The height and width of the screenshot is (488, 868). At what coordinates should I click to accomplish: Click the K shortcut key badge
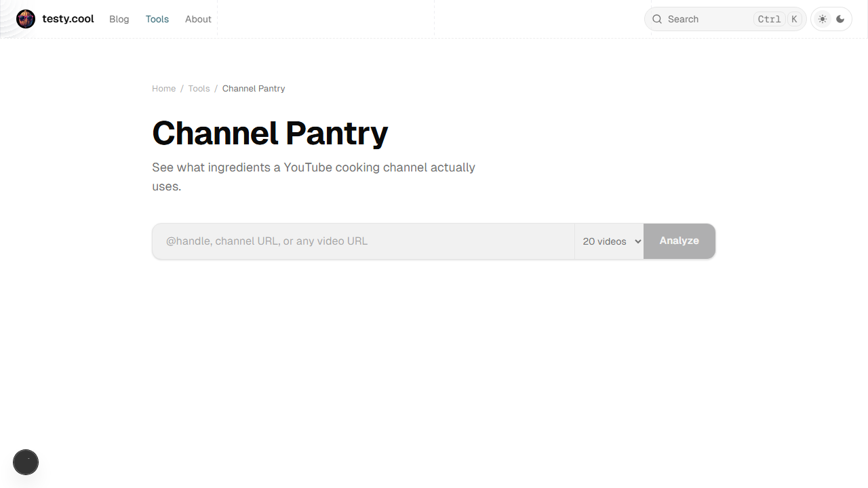(794, 19)
